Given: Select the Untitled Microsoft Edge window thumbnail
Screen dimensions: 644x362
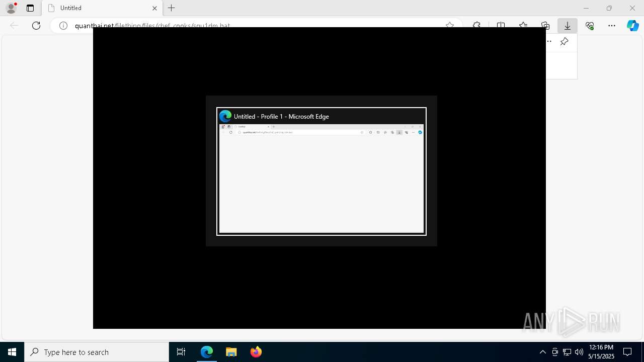Looking at the screenshot, I should [x=321, y=171].
